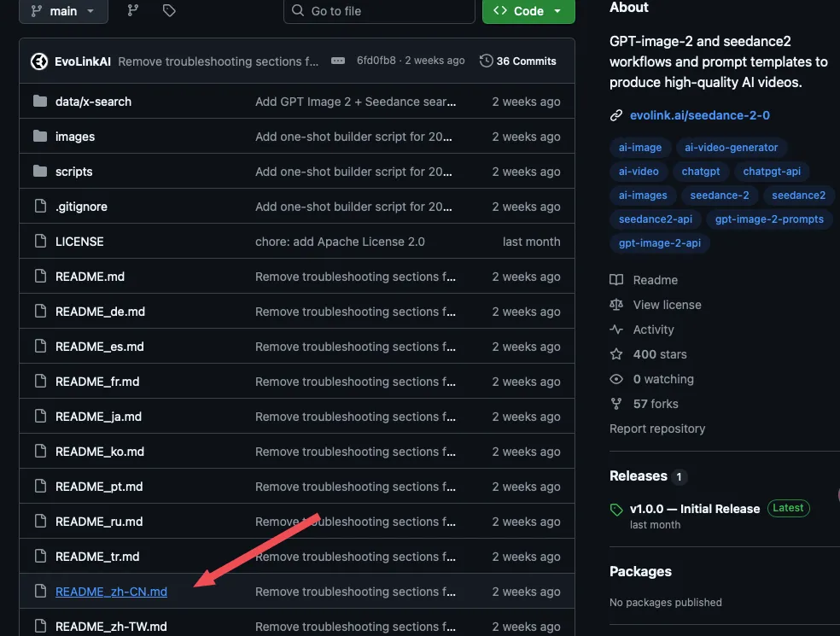Open the Releases heading link

(x=639, y=476)
